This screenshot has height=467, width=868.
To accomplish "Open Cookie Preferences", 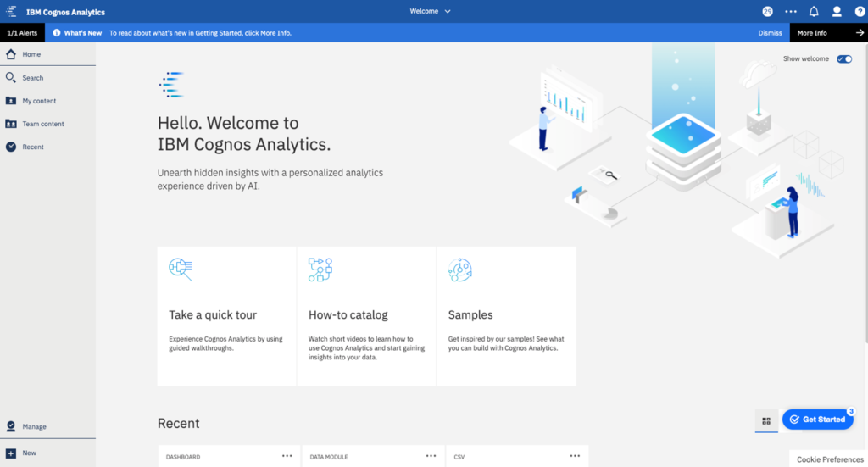I will click(830, 459).
